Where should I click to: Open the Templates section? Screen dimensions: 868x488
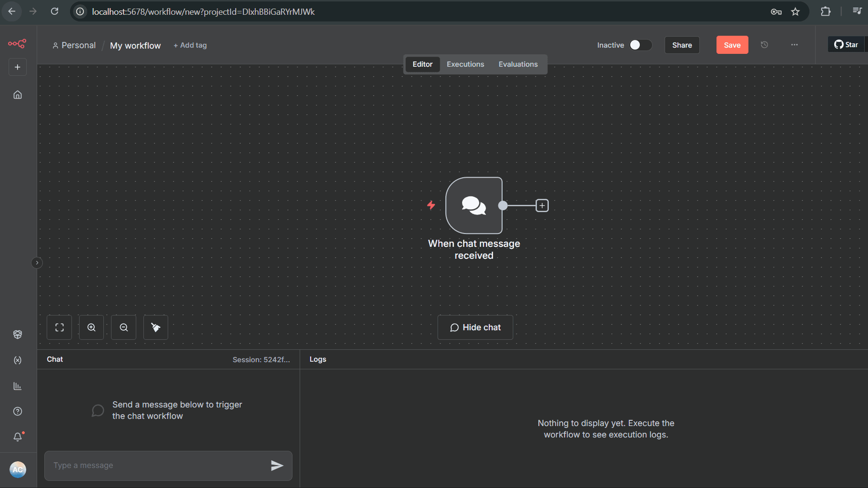[x=18, y=334]
